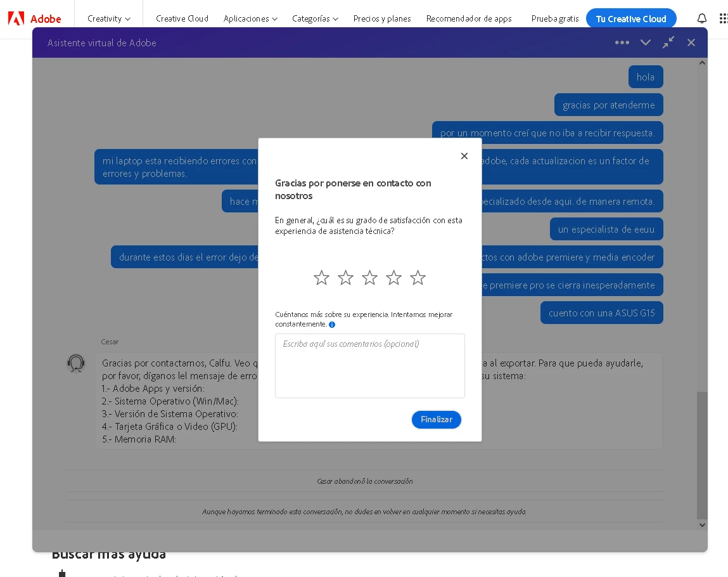Click the chat scrollbar down arrow
728x577 pixels.
[x=702, y=525]
